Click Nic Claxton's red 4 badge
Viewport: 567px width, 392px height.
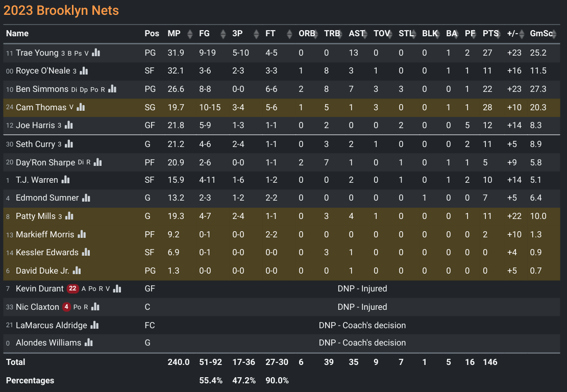[66, 307]
